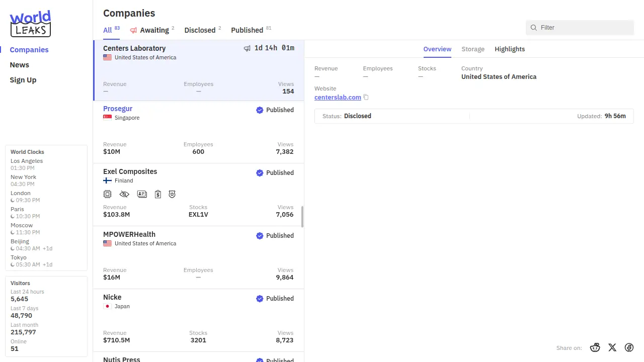Click the World Leaks logo
Screen dimensions: 644x362
[31, 24]
